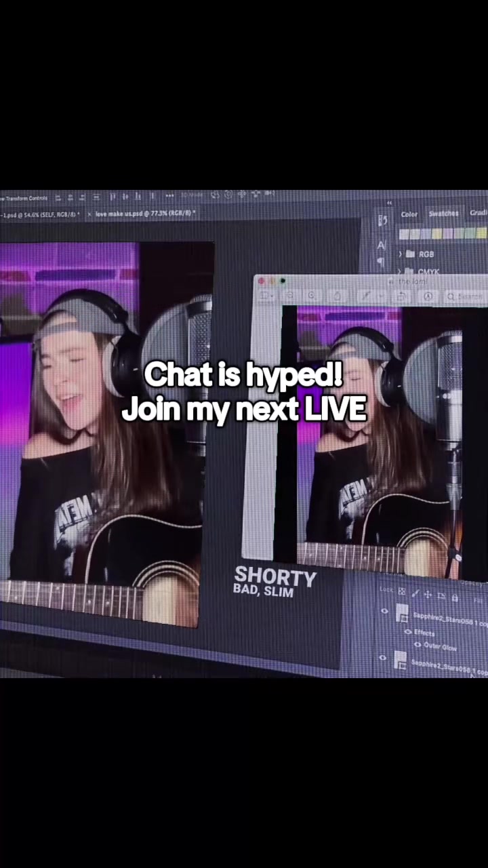Open the Character panel icon
Image resolution: width=488 pixels, height=868 pixels.
pyautogui.click(x=382, y=245)
